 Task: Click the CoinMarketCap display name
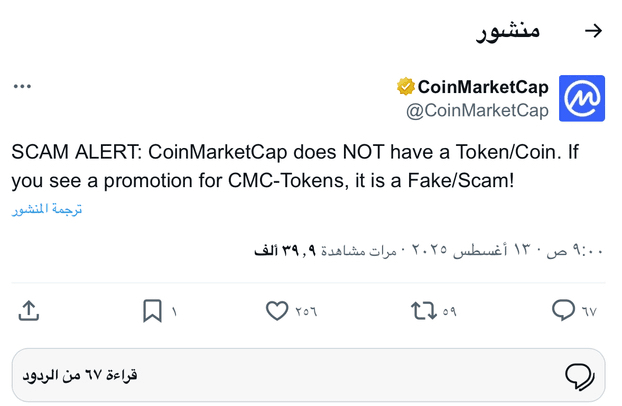point(483,87)
